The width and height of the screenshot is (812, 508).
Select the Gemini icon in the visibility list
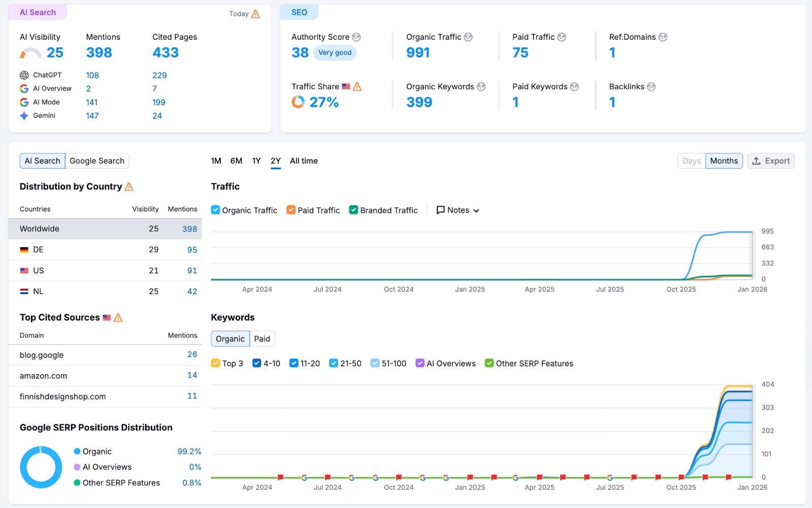coord(24,115)
